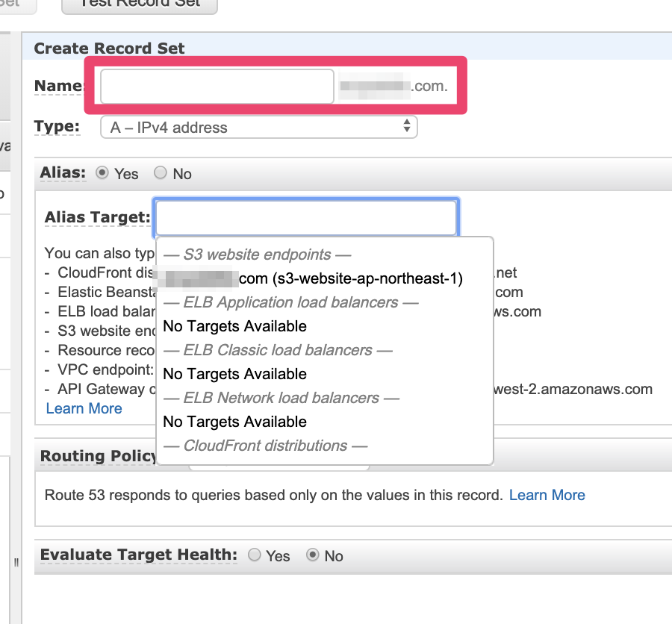Click the S3 website endpoints group header

click(257, 255)
